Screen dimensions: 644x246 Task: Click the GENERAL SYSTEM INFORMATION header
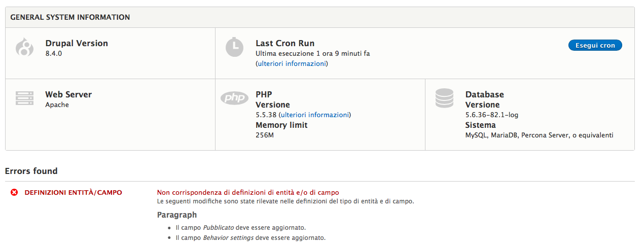point(70,17)
